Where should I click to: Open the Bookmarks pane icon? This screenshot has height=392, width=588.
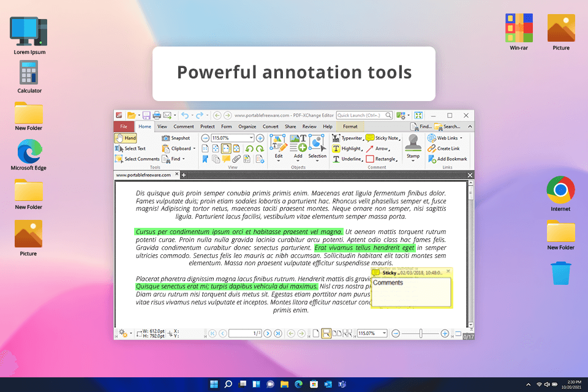click(x=205, y=159)
